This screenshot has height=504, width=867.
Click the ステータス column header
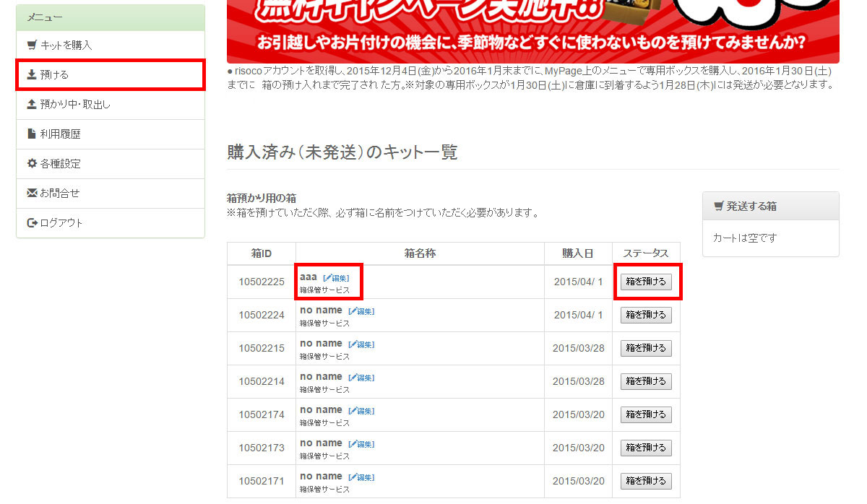point(646,253)
